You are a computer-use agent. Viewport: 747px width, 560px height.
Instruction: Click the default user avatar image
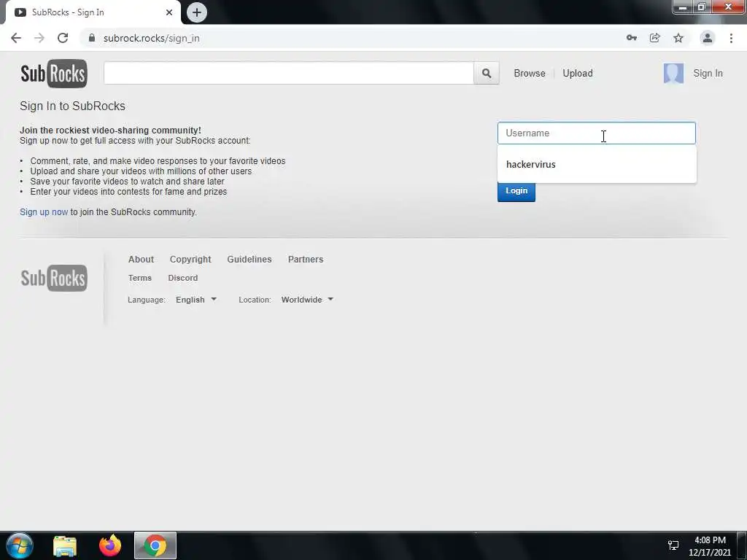tap(673, 74)
